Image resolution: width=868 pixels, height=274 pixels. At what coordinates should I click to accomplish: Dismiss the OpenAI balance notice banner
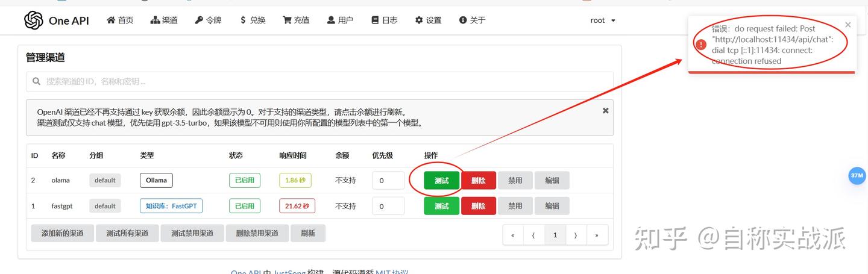click(605, 110)
